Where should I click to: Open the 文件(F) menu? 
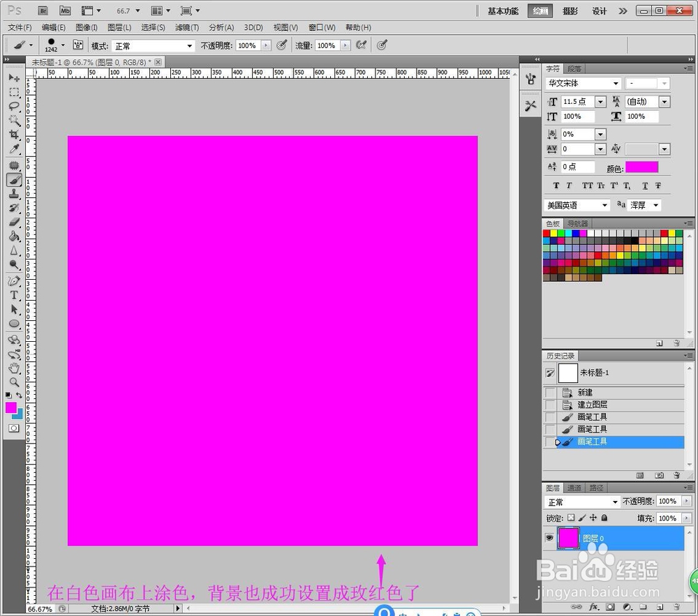20,28
